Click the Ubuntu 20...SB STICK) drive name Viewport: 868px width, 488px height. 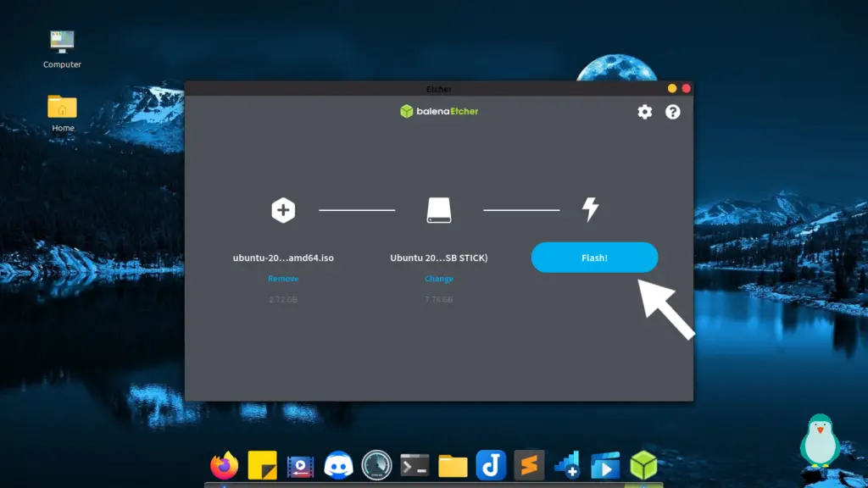tap(439, 258)
